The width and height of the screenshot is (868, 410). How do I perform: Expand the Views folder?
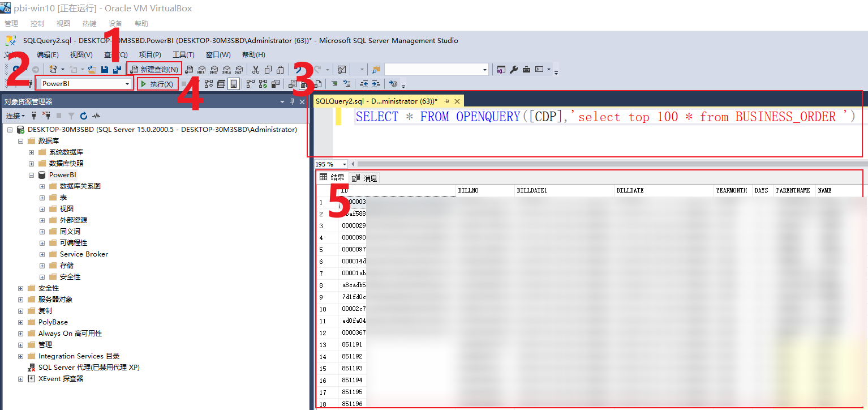tap(42, 209)
